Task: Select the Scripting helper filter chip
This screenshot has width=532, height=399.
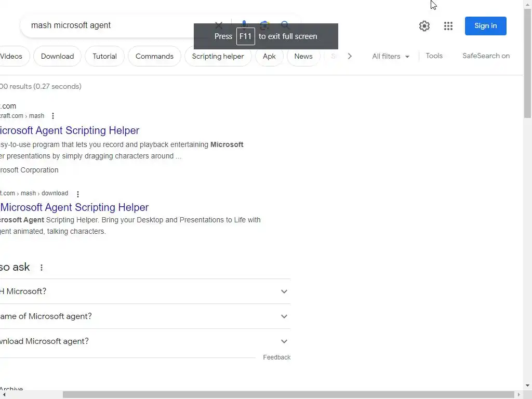Action: [218, 56]
